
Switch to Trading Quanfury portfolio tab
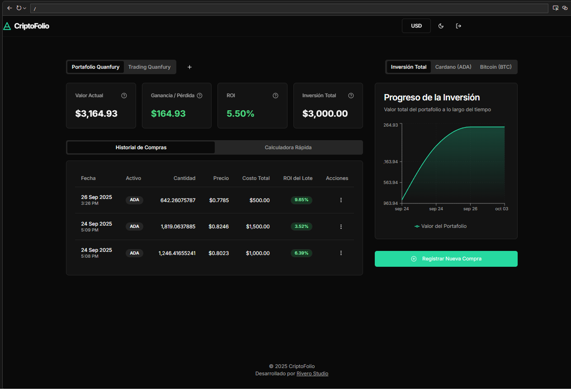149,67
